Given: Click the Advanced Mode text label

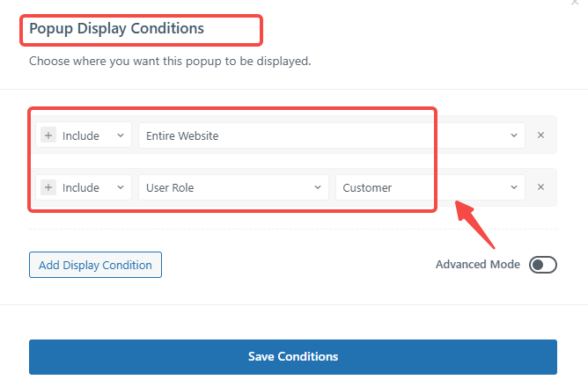Looking at the screenshot, I should [478, 265].
